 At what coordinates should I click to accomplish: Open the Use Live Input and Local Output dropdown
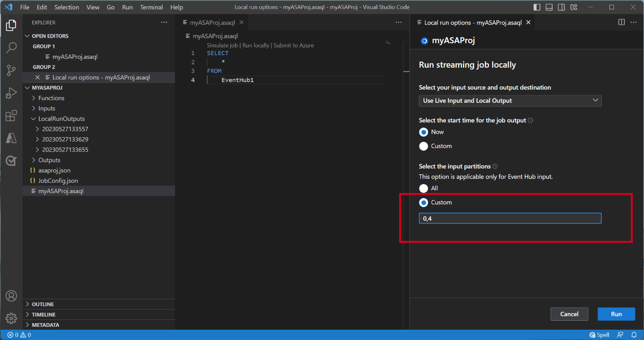point(510,100)
